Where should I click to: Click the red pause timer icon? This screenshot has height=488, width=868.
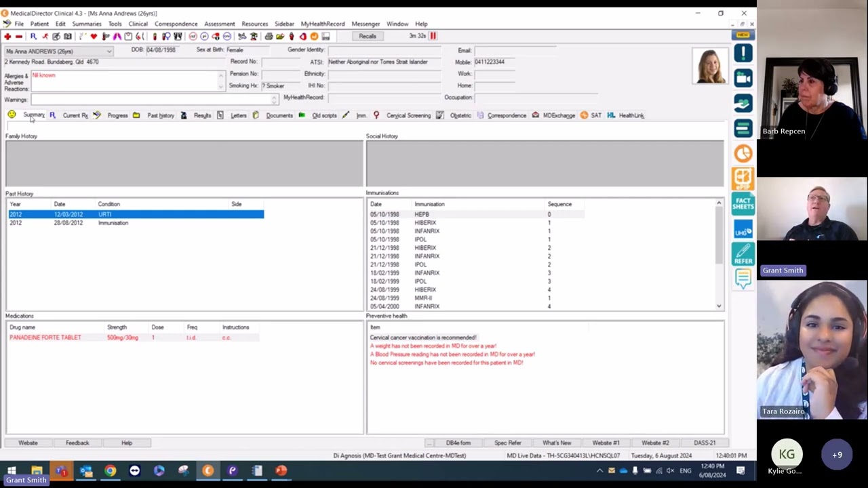click(433, 36)
